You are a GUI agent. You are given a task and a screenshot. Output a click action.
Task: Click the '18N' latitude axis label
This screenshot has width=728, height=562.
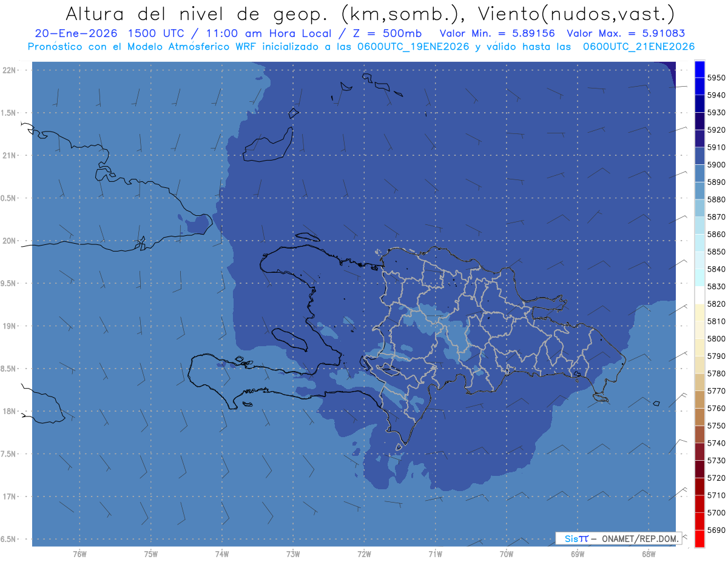pyautogui.click(x=9, y=411)
